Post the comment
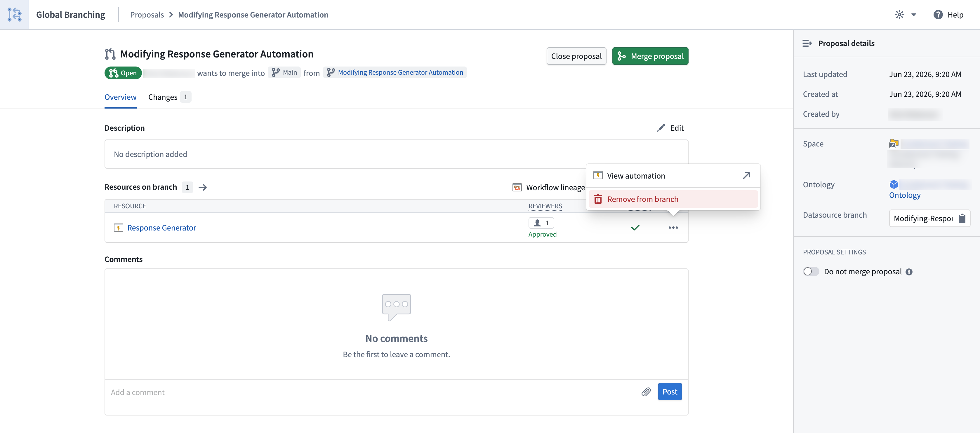The height and width of the screenshot is (433, 980). point(669,392)
